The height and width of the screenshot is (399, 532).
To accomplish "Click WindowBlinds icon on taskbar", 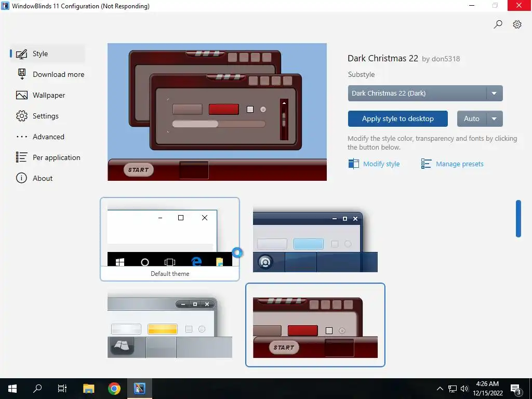I will pyautogui.click(x=139, y=389).
